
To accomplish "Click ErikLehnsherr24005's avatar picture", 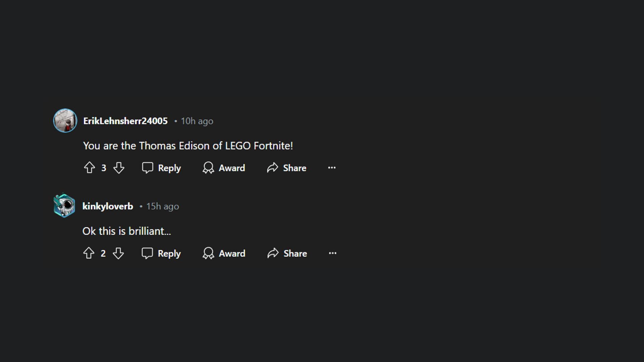I will pyautogui.click(x=65, y=120).
